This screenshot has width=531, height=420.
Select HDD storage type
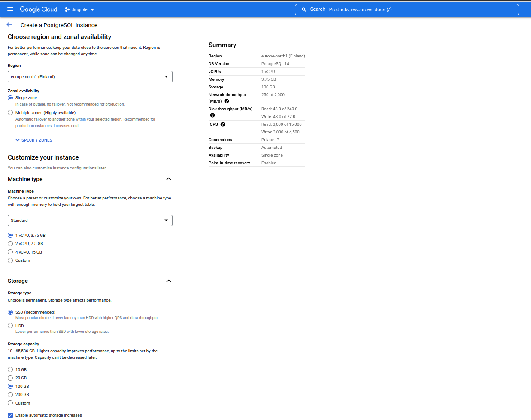10,326
